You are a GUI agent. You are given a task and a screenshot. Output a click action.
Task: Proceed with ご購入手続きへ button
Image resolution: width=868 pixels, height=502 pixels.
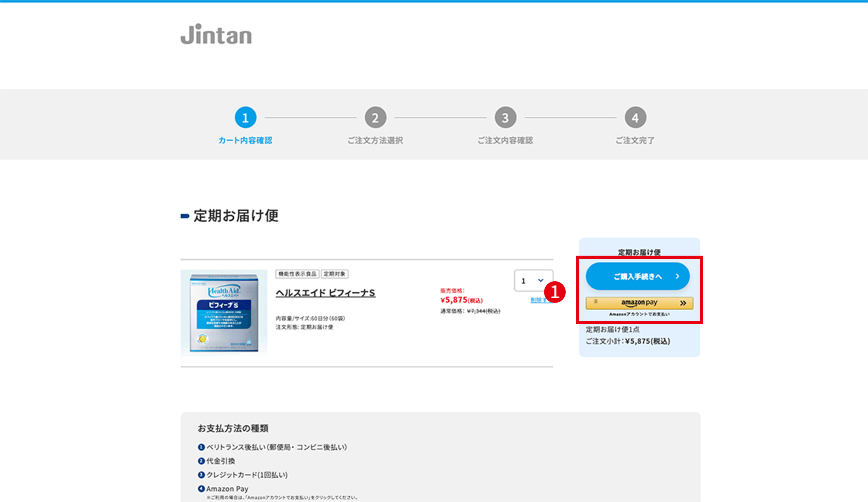[x=637, y=276]
